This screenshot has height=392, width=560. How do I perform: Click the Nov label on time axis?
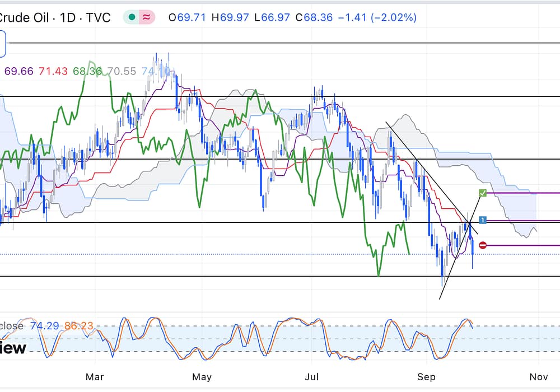point(538,376)
